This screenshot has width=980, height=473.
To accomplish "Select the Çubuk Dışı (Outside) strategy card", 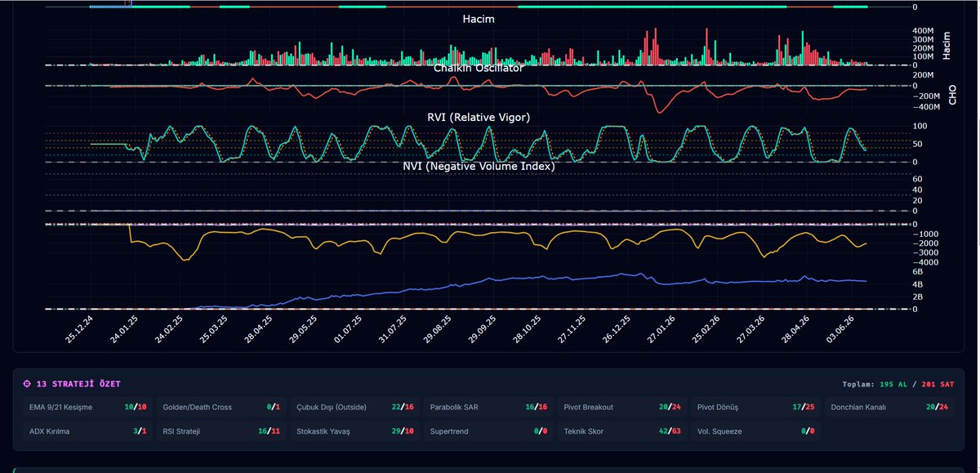I will point(355,407).
